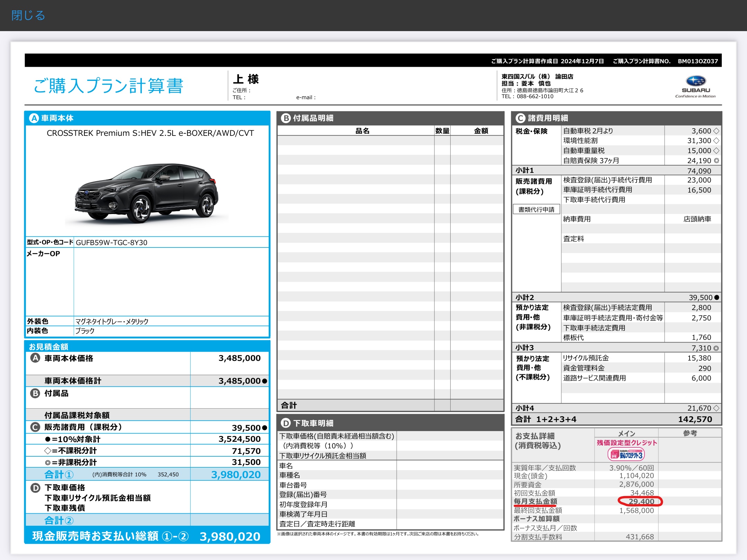
Task: Click the 分割支払手数料 value 431,668
Action: (640, 537)
